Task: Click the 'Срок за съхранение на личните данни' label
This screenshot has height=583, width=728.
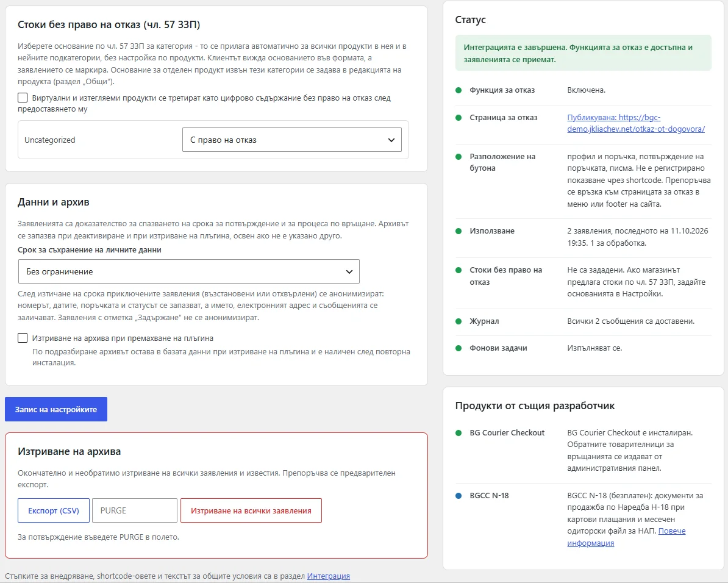Action: coord(90,249)
